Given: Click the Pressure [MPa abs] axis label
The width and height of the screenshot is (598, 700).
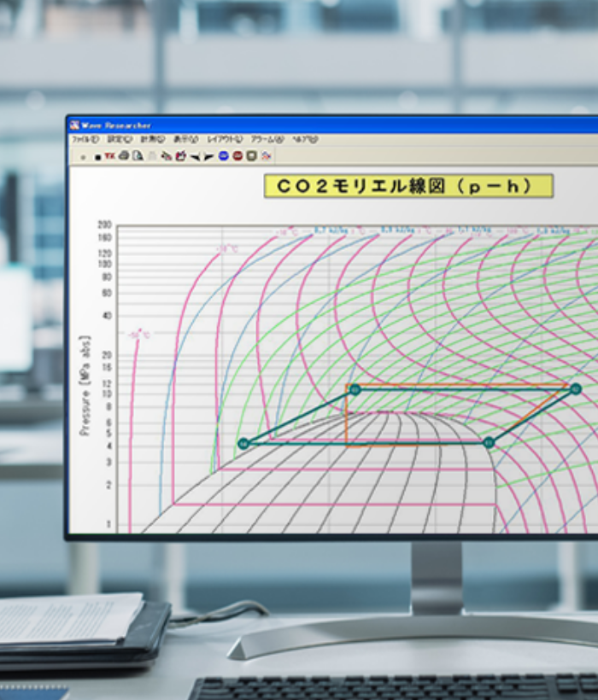Looking at the screenshot, I should click(x=85, y=386).
